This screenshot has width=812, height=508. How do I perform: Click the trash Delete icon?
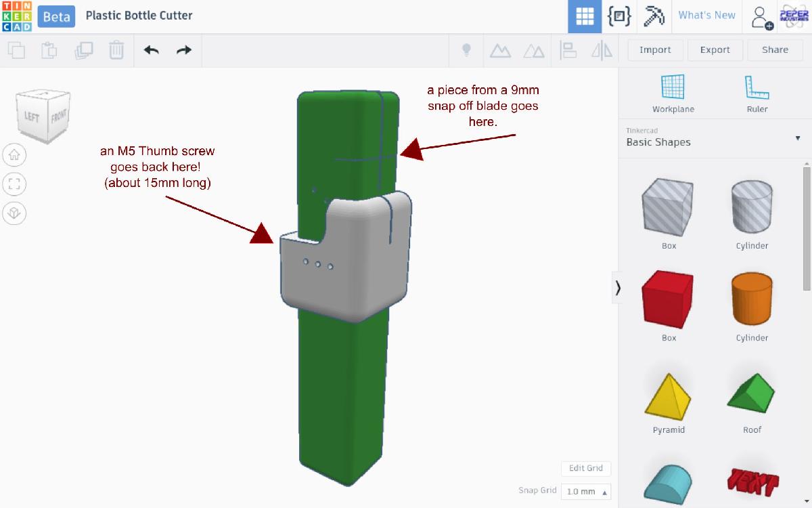(116, 50)
